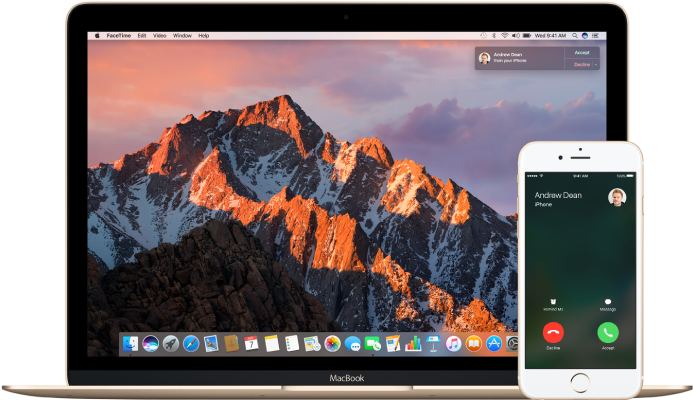
Task: Expand Decline options arrow in notification
Action: click(x=596, y=65)
